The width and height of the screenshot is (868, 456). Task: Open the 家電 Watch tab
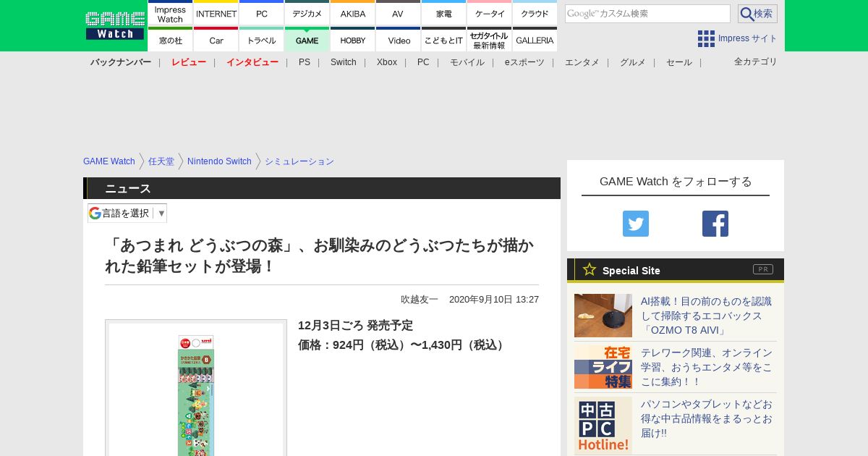pyautogui.click(x=443, y=14)
